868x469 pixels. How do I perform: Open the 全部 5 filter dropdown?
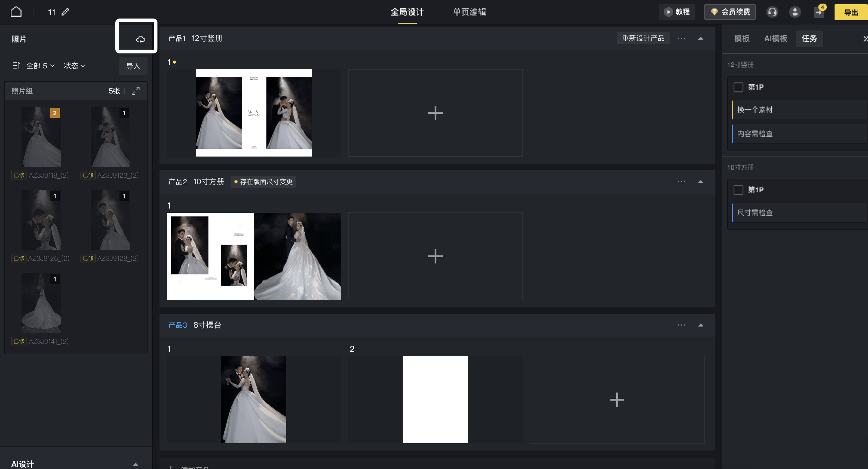coord(40,66)
